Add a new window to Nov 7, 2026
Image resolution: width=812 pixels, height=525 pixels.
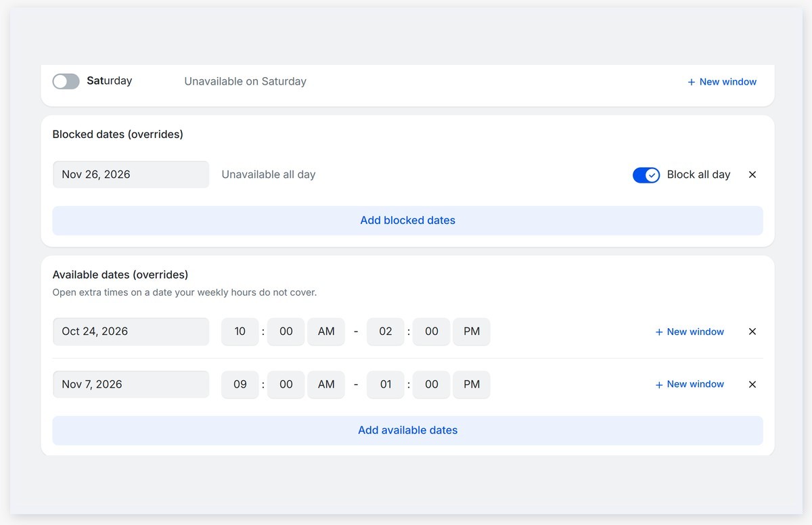click(x=690, y=384)
